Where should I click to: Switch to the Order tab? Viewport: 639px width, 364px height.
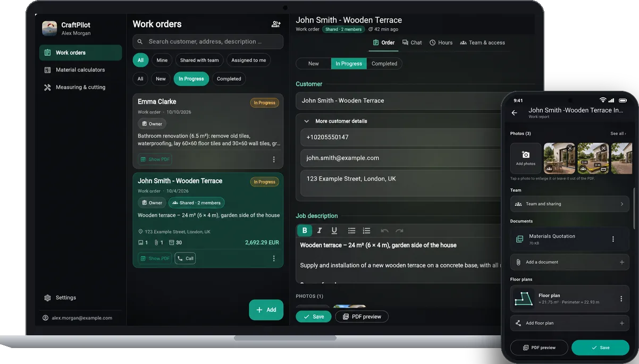point(384,43)
